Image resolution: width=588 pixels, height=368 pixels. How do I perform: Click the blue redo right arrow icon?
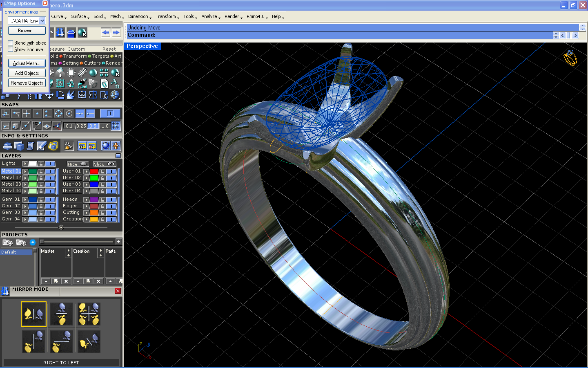pyautogui.click(x=116, y=32)
